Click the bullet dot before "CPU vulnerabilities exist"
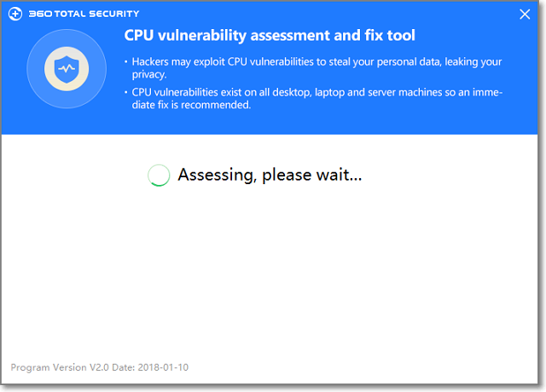The width and height of the screenshot is (546, 392). (x=125, y=92)
